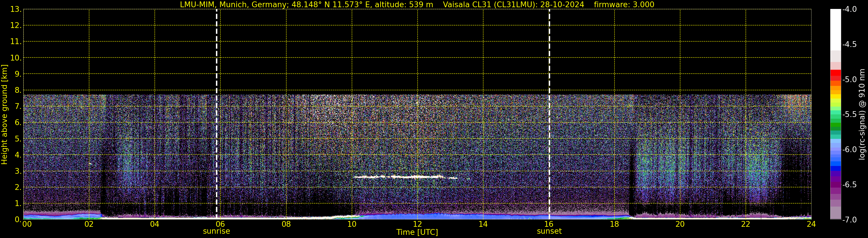
Task: Click the time axis tick "18"
Action: [x=614, y=224]
